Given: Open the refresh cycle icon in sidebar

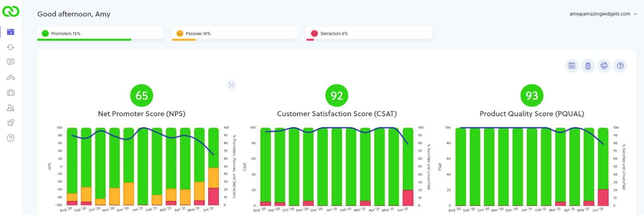Looking at the screenshot, I should (x=11, y=47).
